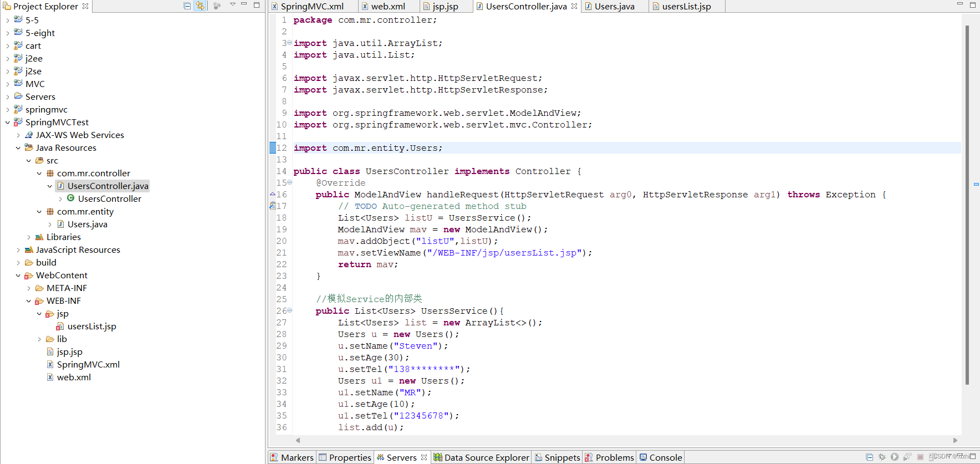The width and height of the screenshot is (980, 464).
Task: Expand the MVC project
Action: (7, 84)
